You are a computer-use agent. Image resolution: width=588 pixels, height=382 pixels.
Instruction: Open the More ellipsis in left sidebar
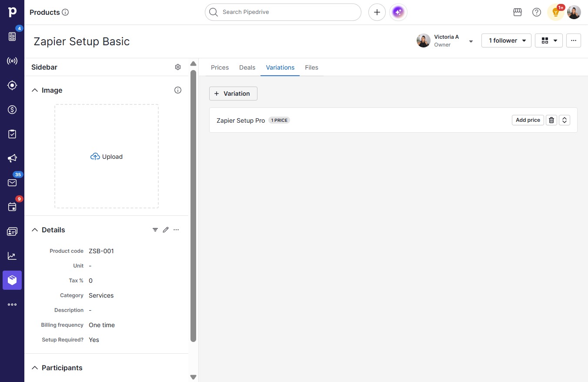[x=12, y=305]
